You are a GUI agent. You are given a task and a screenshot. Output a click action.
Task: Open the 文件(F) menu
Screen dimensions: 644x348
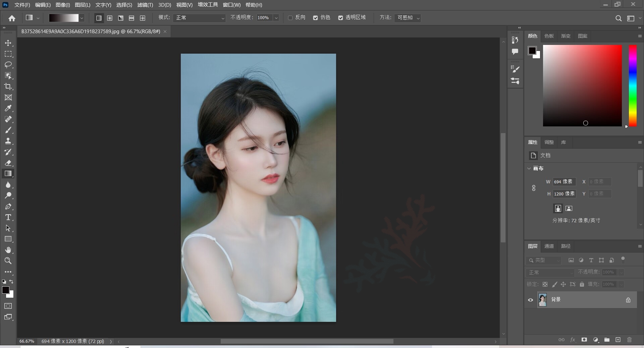(22, 5)
